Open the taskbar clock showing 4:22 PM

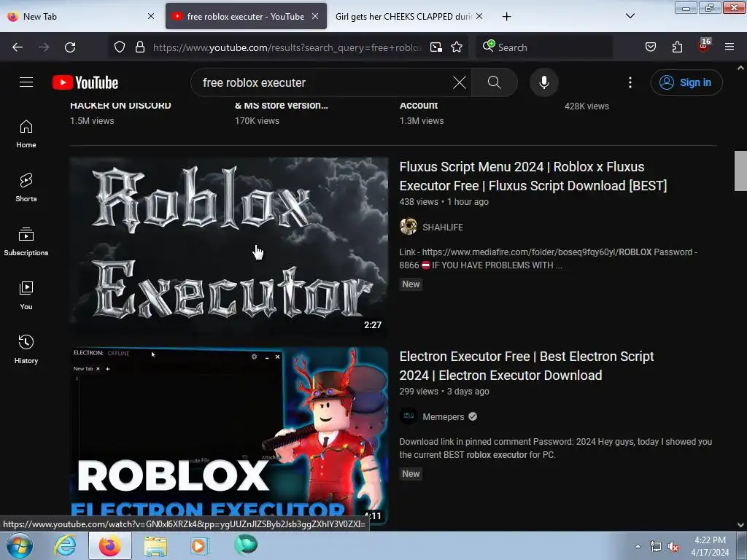coord(710,546)
